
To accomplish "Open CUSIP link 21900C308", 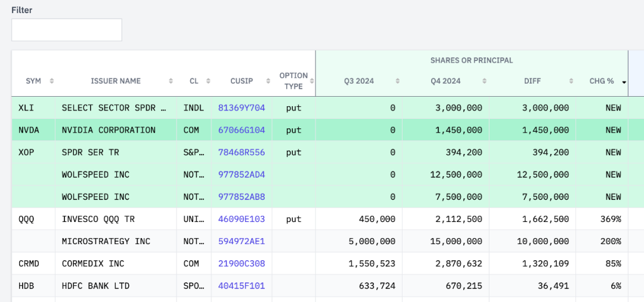I will click(241, 263).
